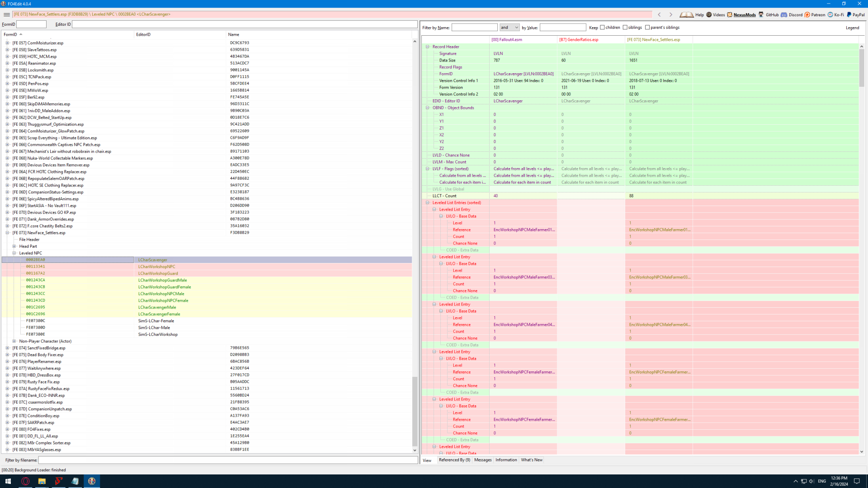Go back with the left navigation arrow
Image resolution: width=868 pixels, height=488 pixels.
click(660, 14)
